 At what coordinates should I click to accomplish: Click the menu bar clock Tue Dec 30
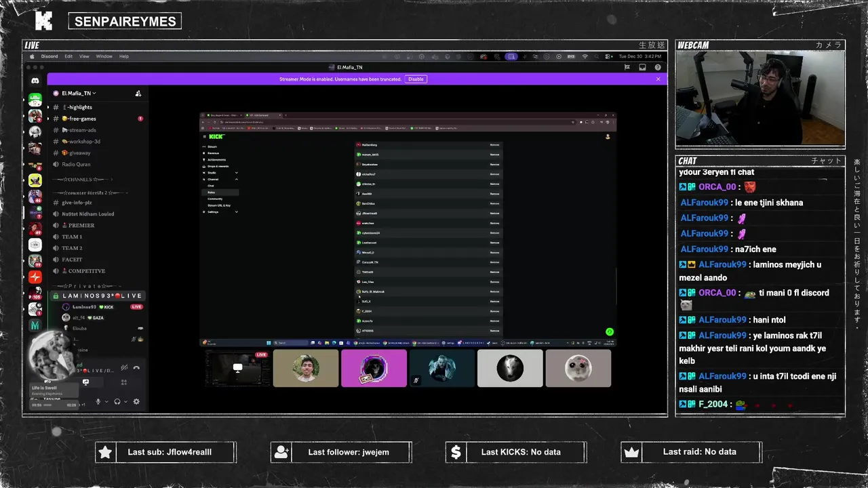pyautogui.click(x=639, y=56)
